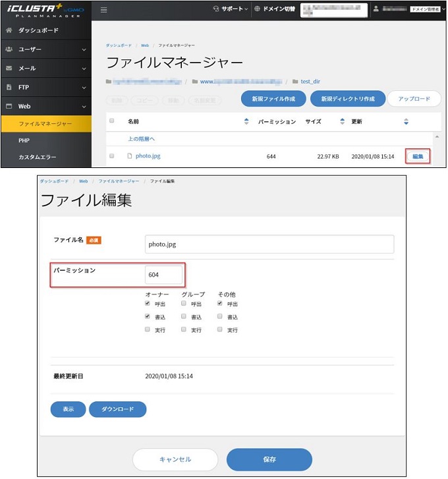This screenshot has width=448, height=479.
Task: Check グループ 実行 permission
Action: click(184, 329)
